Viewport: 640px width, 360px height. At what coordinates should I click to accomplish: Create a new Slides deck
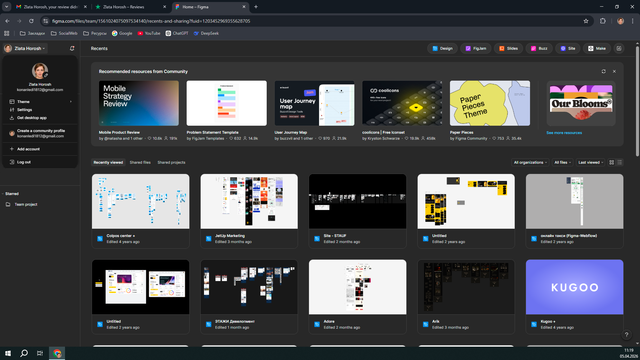pos(509,49)
